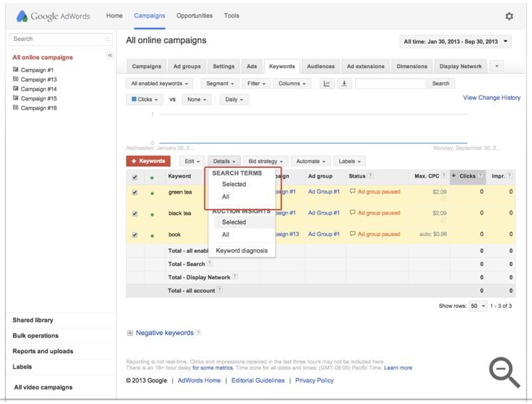The height and width of the screenshot is (404, 532).
Task: Select Search Terms All option
Action: pos(226,196)
